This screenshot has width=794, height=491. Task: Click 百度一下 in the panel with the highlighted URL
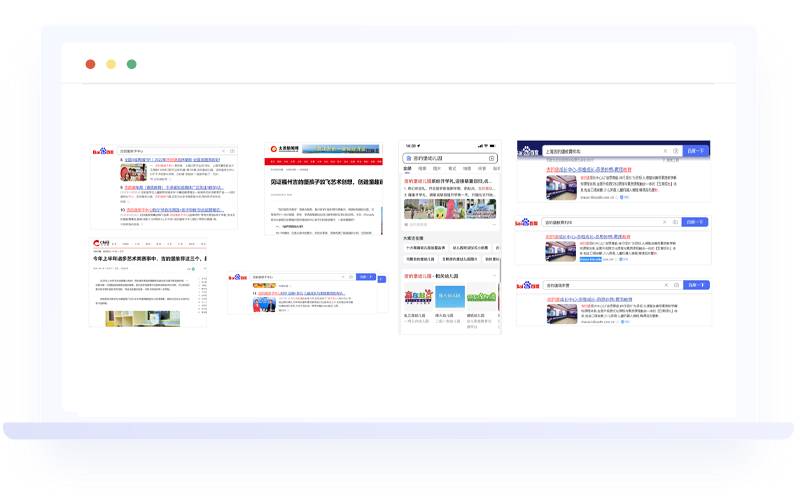click(695, 222)
